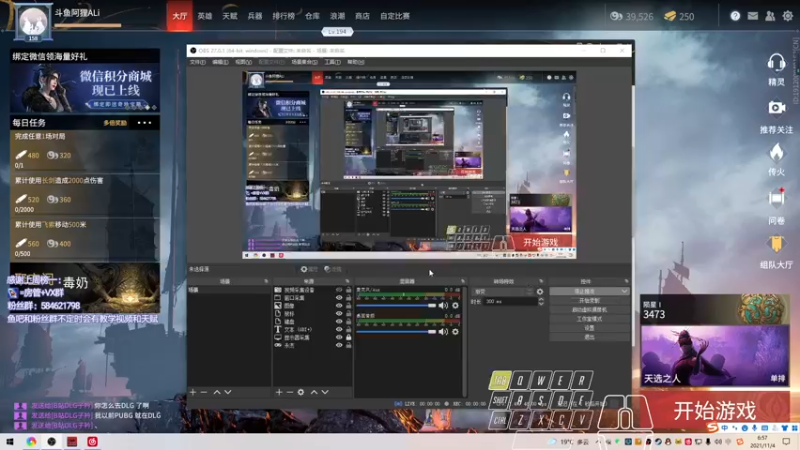This screenshot has height=450, width=800.
Task: Add a scene with the OBS scenes plus icon
Action: coord(193,392)
